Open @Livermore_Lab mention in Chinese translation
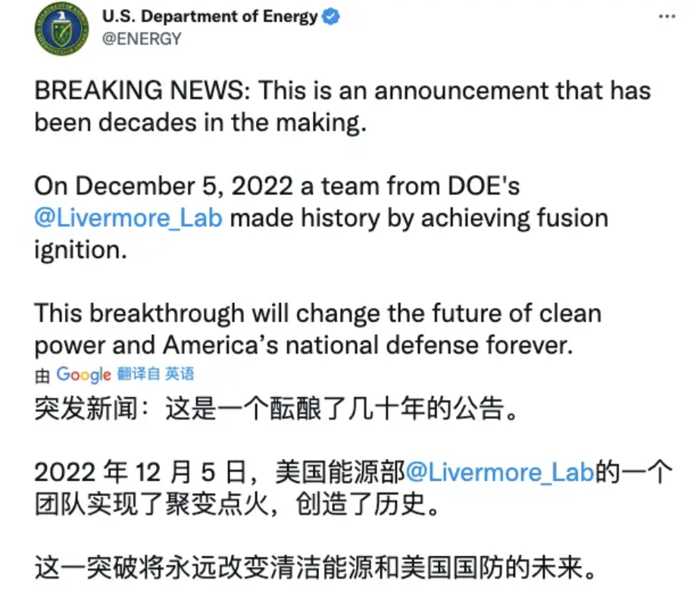 point(498,473)
